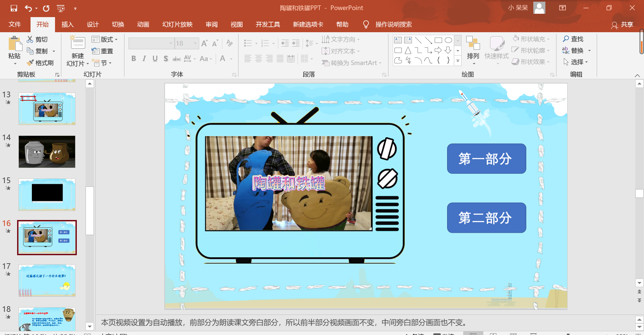Click the Paste clipboard icon

(x=14, y=44)
